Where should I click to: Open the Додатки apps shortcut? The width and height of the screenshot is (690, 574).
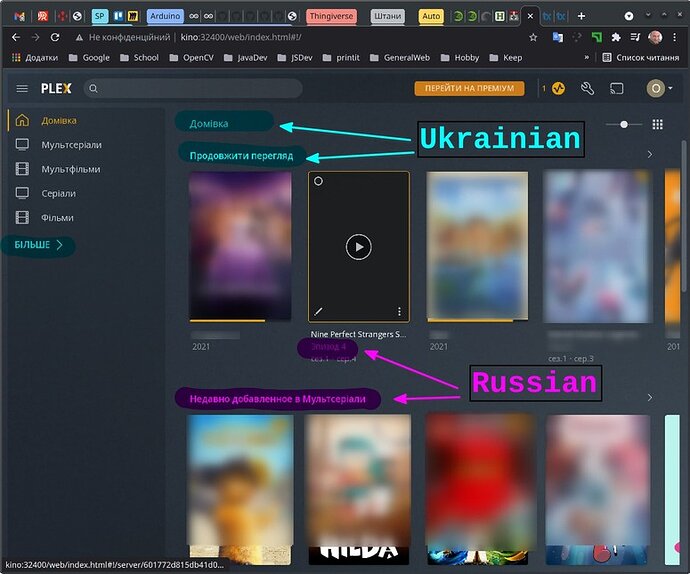point(35,58)
